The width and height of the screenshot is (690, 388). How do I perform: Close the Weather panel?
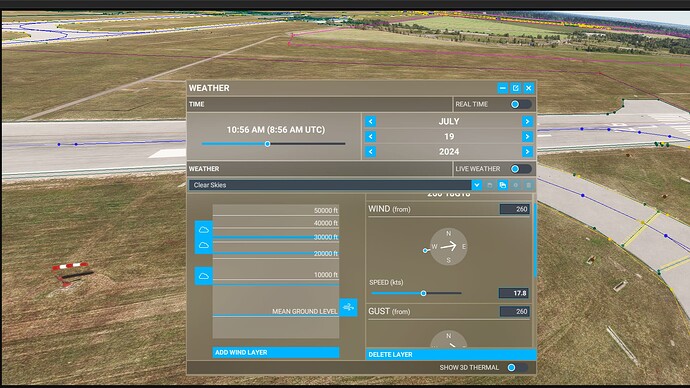tap(529, 88)
